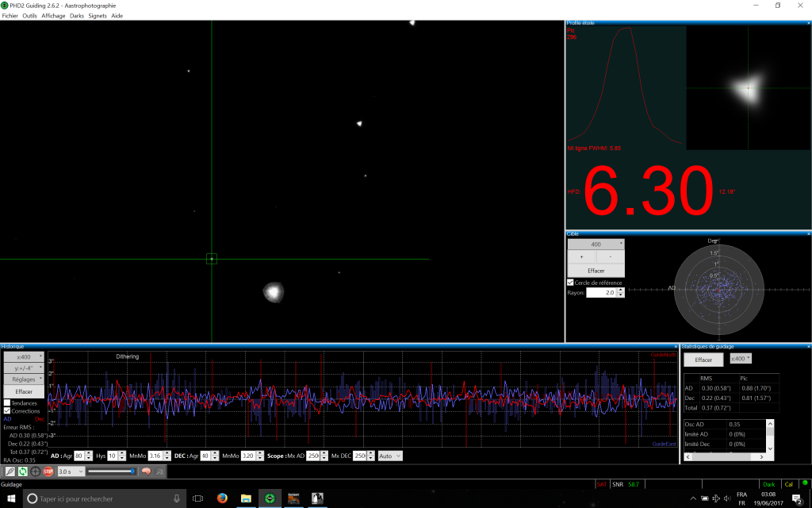The width and height of the screenshot is (812, 508).
Task: Click Effacer button in Cible panel
Action: click(596, 271)
